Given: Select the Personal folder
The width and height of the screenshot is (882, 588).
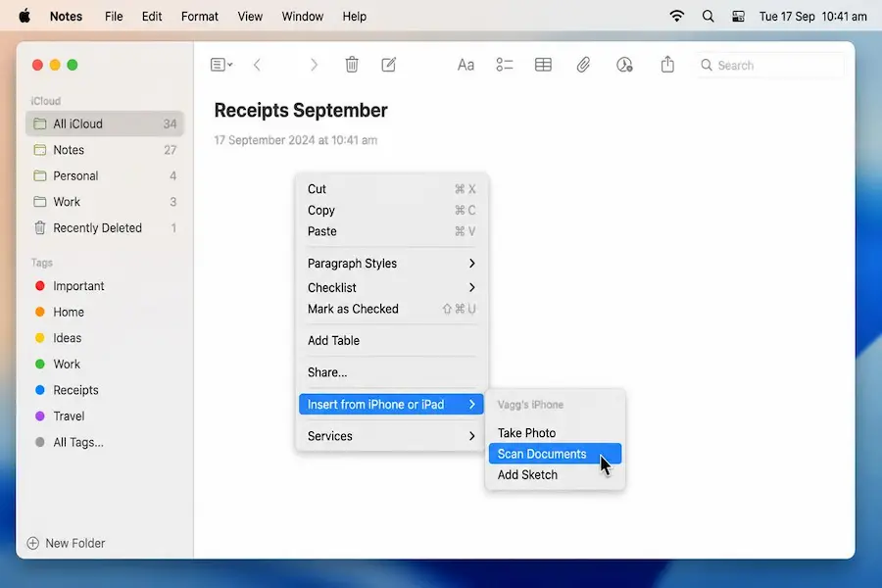Looking at the screenshot, I should coord(105,175).
